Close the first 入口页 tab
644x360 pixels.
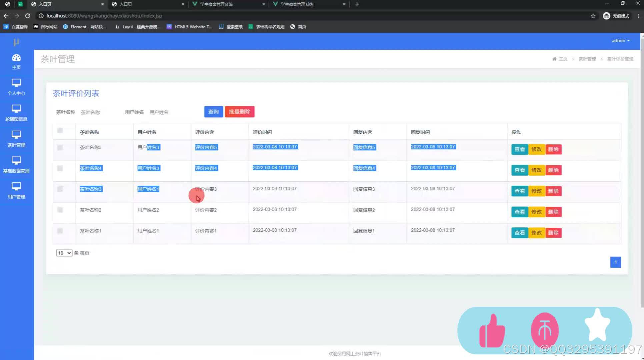coord(102,4)
